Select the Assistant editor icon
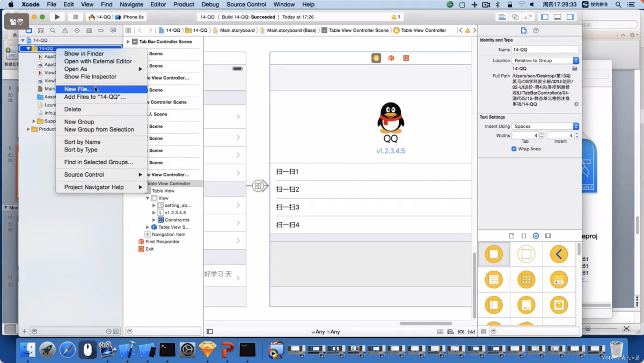Viewport: 644px width, 363px height. tap(515, 17)
